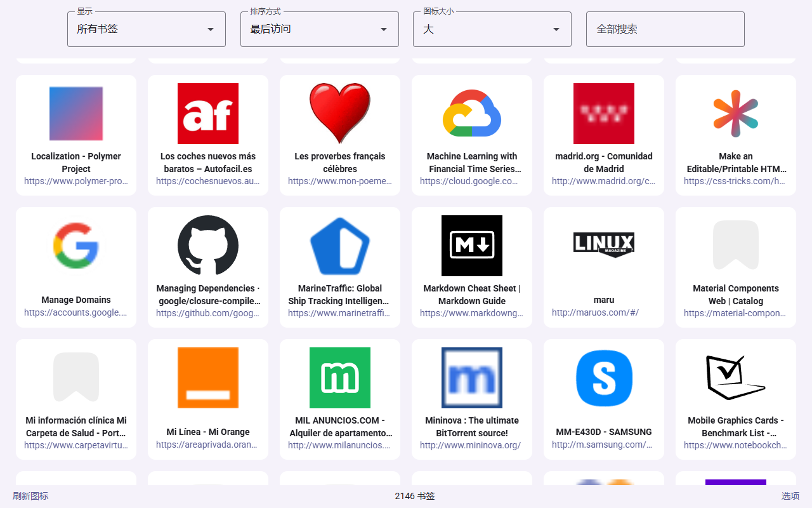Open the Localization - Polymer Project bookmark icon
Image resolution: width=812 pixels, height=508 pixels.
point(76,114)
